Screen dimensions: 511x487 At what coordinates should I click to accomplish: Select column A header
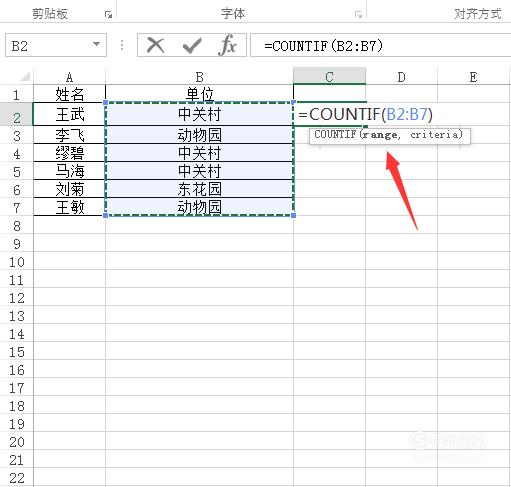[x=69, y=77]
